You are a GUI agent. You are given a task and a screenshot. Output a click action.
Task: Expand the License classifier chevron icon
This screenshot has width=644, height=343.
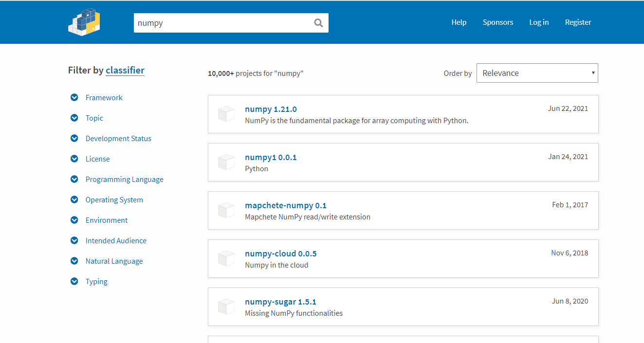click(x=74, y=159)
